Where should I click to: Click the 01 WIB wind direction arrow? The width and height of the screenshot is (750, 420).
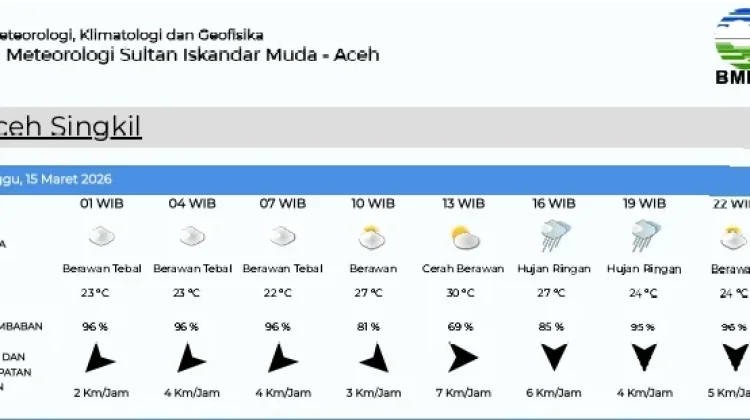point(99,358)
